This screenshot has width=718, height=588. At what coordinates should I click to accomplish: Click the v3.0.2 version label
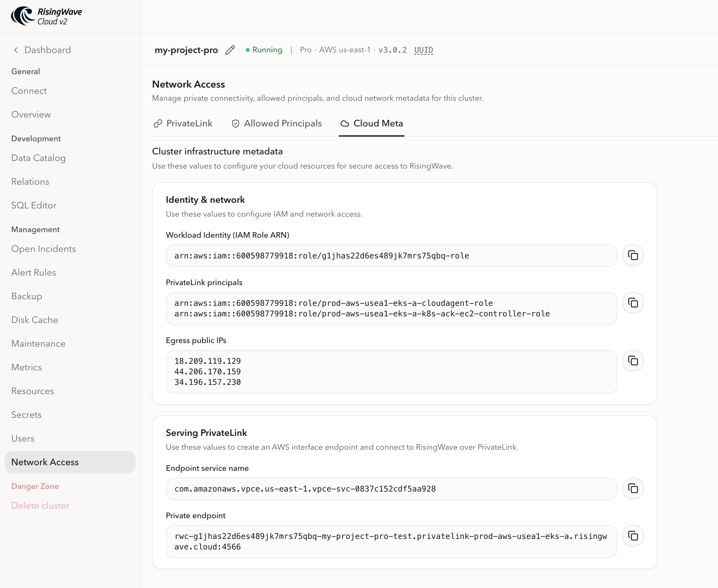pos(392,50)
